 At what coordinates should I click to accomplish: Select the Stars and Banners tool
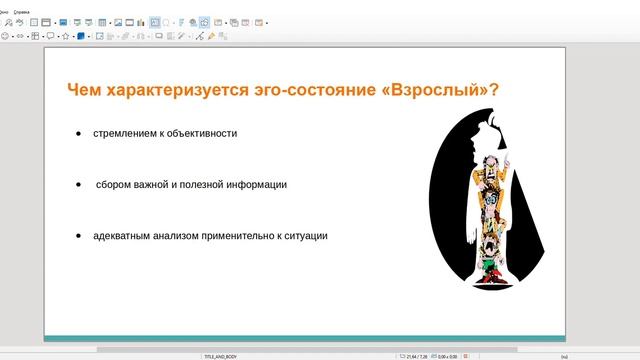(66, 36)
